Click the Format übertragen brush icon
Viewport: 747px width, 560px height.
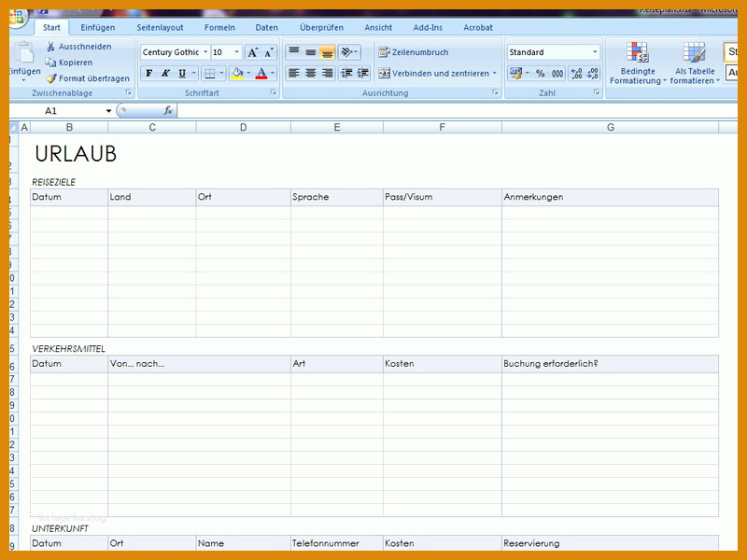51,78
